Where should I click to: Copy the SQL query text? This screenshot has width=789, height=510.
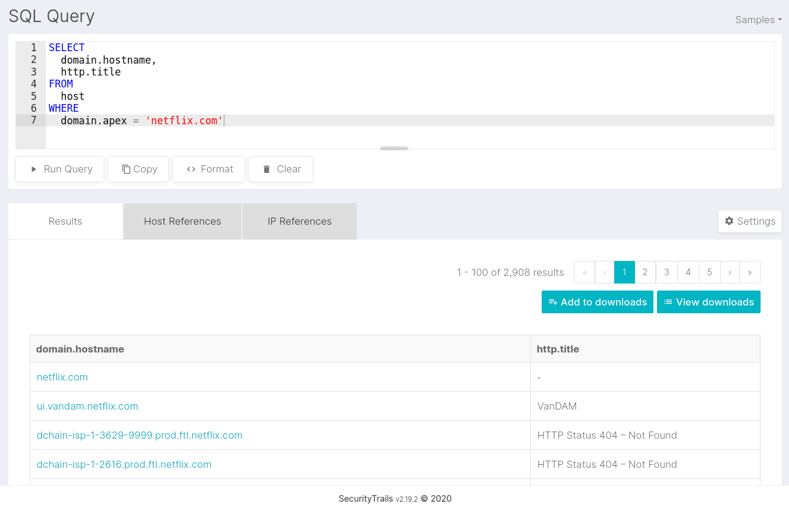[x=138, y=169]
